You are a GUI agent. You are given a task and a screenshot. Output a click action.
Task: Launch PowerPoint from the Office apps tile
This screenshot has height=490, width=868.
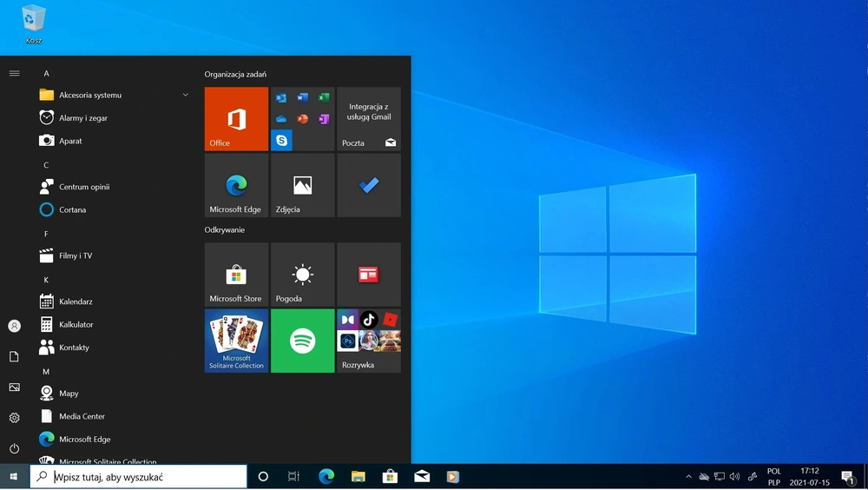[302, 119]
